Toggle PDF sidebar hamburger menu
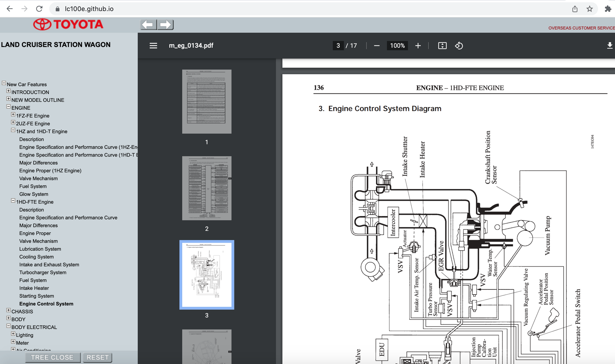The height and width of the screenshot is (364, 615). tap(153, 45)
